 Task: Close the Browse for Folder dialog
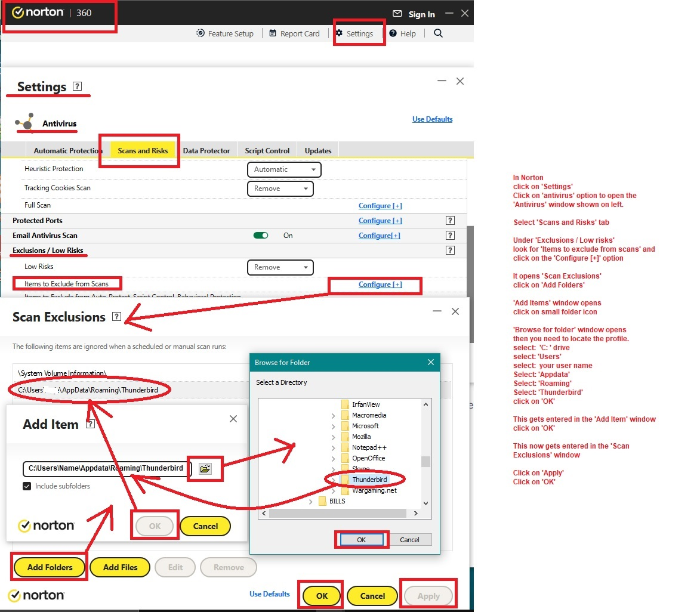(431, 362)
